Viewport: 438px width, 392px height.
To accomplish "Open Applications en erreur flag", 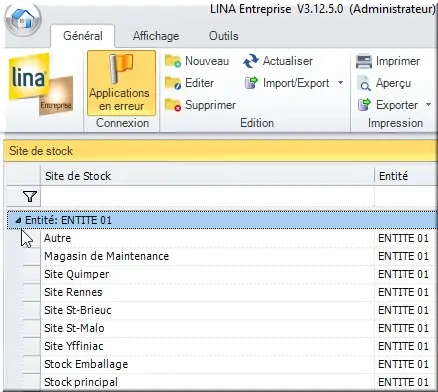I will coord(121,83).
